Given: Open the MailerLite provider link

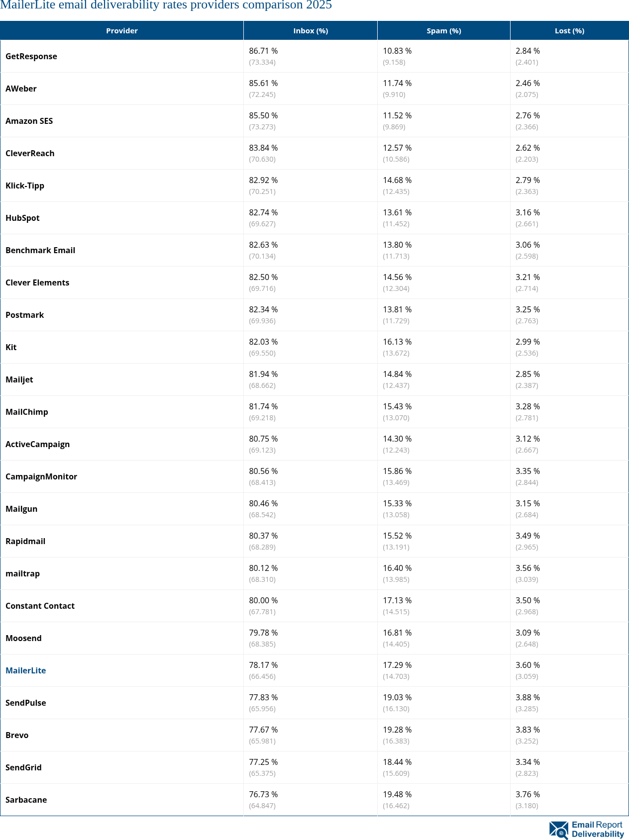Looking at the screenshot, I should pyautogui.click(x=26, y=670).
